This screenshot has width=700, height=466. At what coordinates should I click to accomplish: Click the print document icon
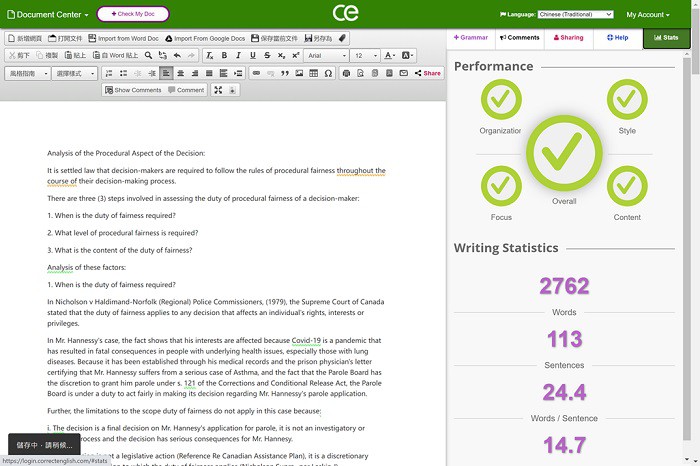(x=346, y=73)
